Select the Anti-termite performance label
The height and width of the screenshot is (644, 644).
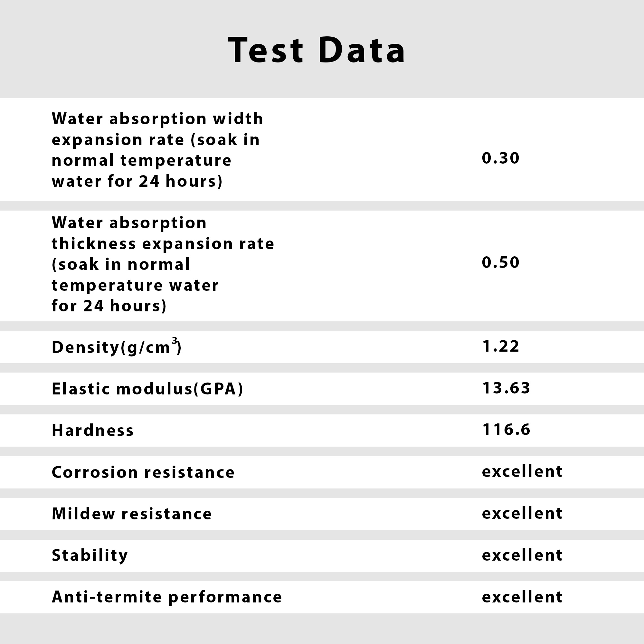167,597
